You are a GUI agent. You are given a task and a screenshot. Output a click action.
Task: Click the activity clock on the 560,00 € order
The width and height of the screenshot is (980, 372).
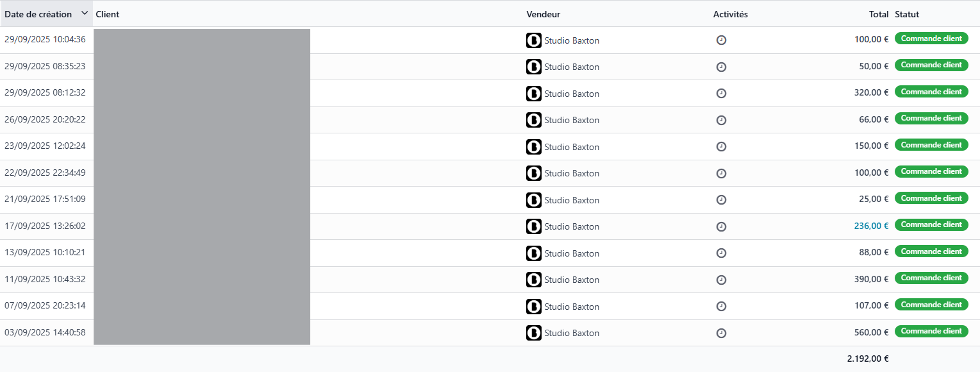722,333
